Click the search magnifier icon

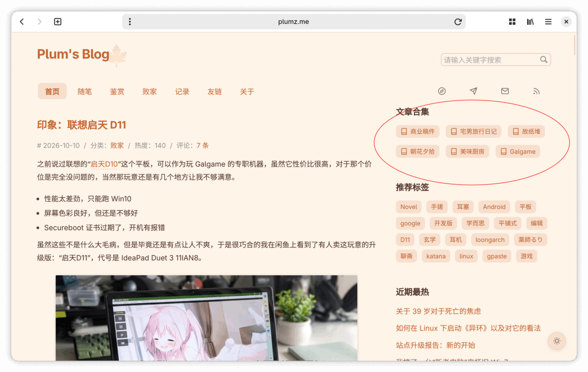pyautogui.click(x=543, y=59)
